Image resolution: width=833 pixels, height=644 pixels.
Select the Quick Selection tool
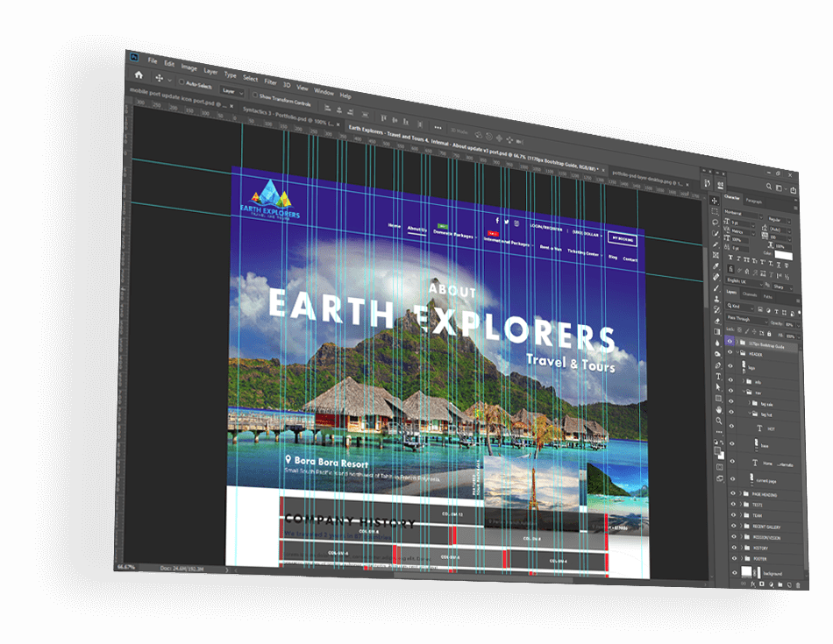[x=715, y=233]
